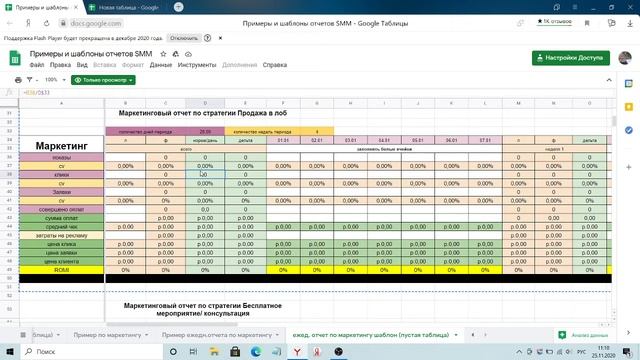Open dropdown of 'Пример ежедн.отчета по маркетингу' tab
This screenshot has width=640, height=360.
click(277, 335)
